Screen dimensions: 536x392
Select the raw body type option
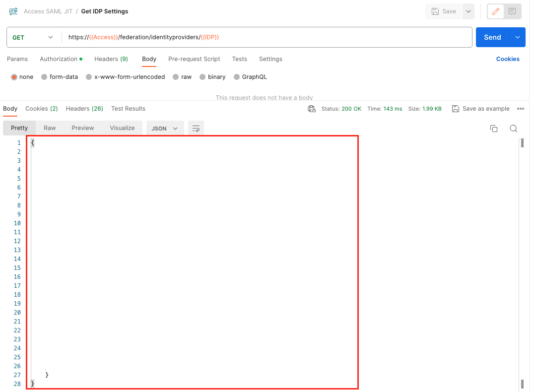tap(182, 77)
